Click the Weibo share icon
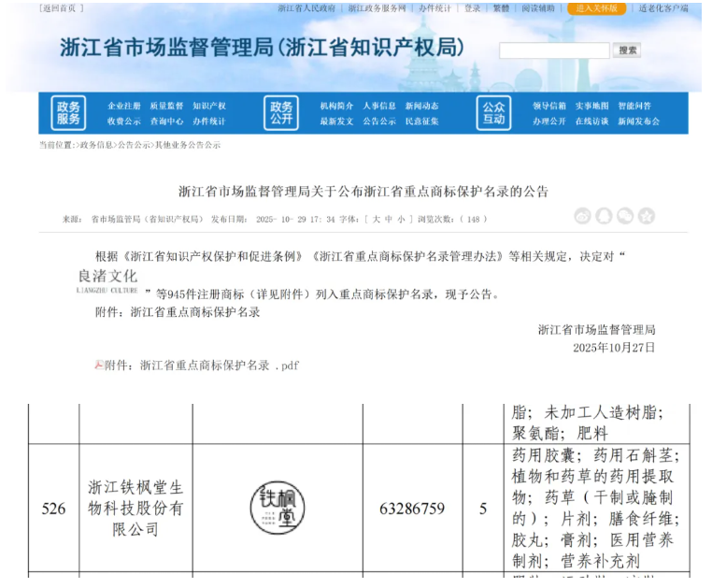 [x=583, y=217]
